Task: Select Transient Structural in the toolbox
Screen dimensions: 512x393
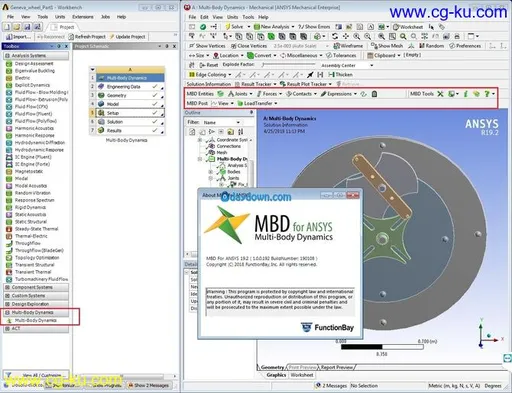Action: (34, 265)
